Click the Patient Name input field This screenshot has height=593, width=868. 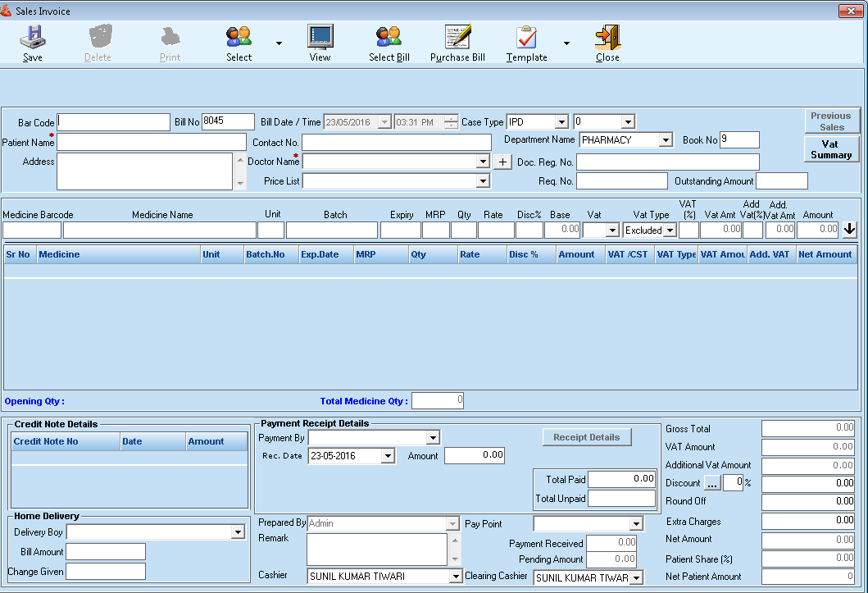[x=151, y=142]
